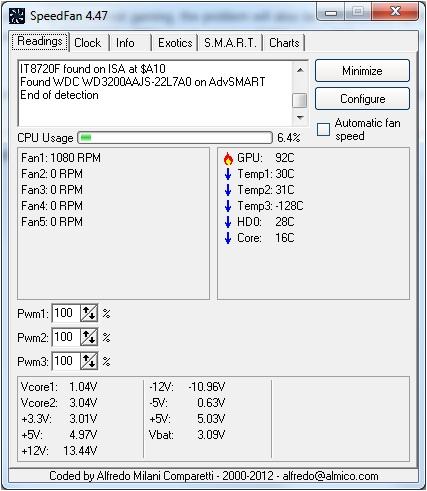
Task: Show the Charts tab
Action: point(284,43)
